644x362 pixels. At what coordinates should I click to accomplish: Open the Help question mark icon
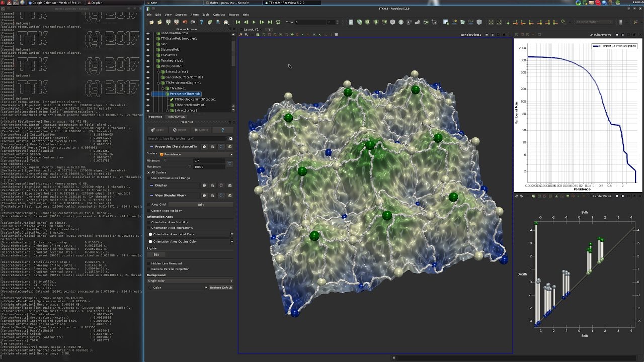coord(202,22)
